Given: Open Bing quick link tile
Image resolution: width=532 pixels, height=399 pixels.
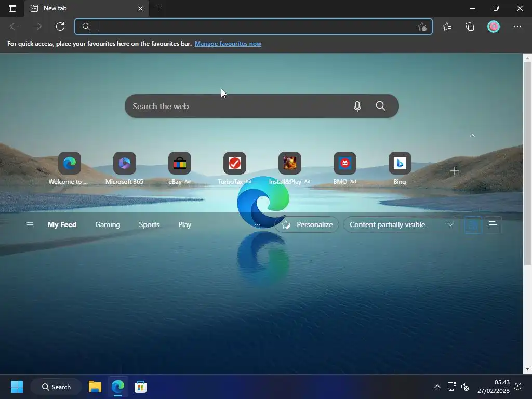Looking at the screenshot, I should [400, 168].
